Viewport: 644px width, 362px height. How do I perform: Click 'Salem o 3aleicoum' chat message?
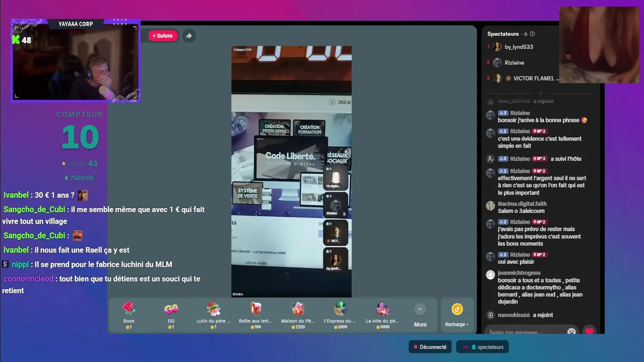(521, 211)
